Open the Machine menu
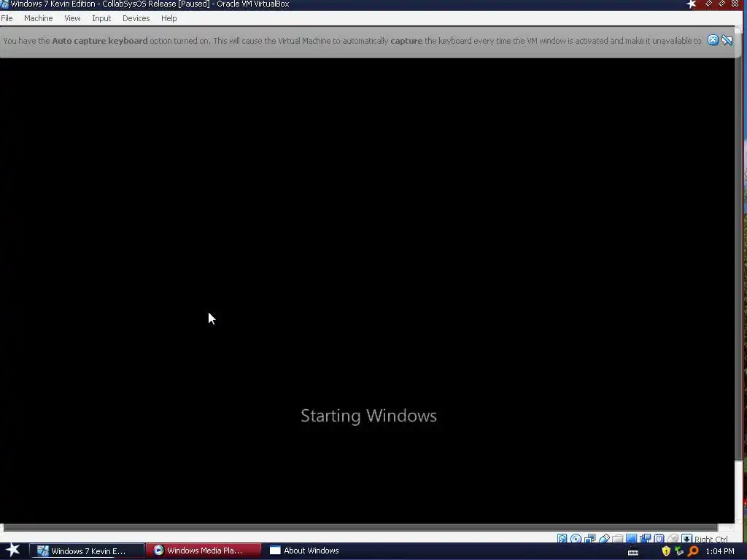The width and height of the screenshot is (747, 560). point(38,18)
